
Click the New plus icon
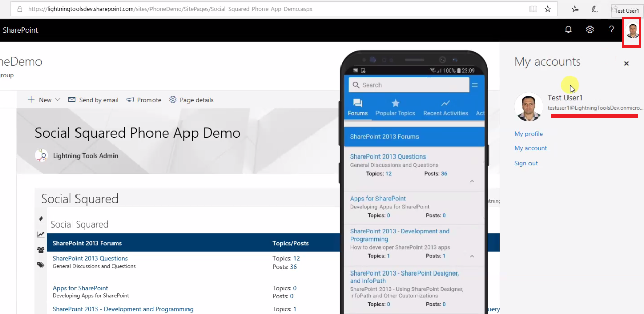click(x=31, y=100)
